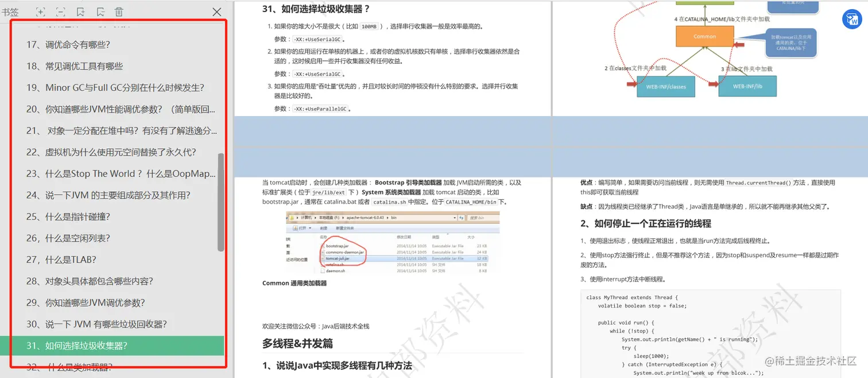Click the text Common 通用类加载器
Image resolution: width=868 pixels, height=378 pixels.
tap(294, 283)
